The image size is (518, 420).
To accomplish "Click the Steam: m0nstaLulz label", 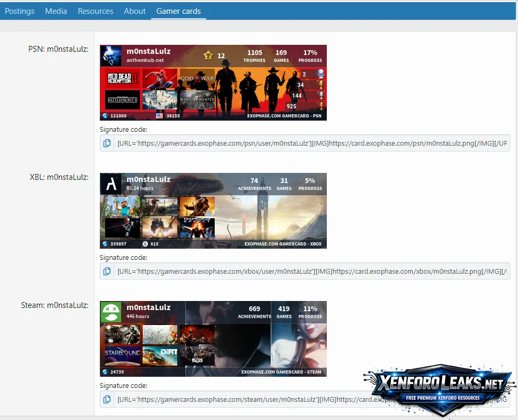I will point(55,305).
